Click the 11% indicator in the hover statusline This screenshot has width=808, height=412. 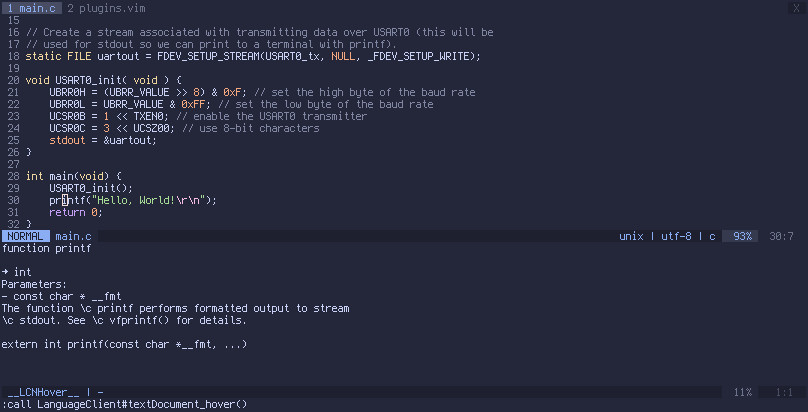coord(743,392)
